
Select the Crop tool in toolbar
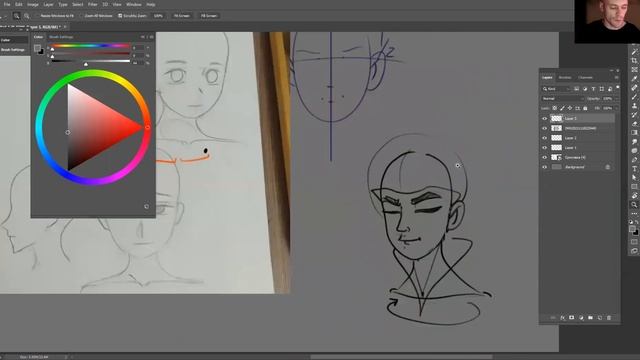click(x=634, y=61)
